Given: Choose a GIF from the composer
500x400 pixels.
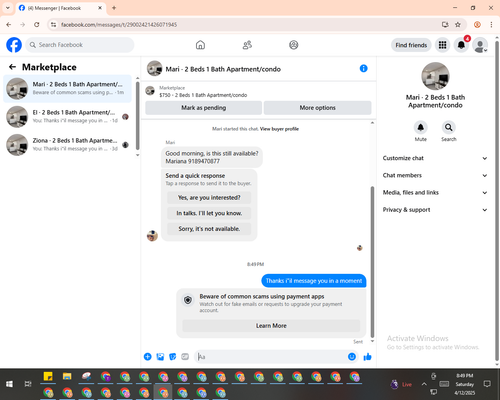Looking at the screenshot, I should [x=185, y=357].
